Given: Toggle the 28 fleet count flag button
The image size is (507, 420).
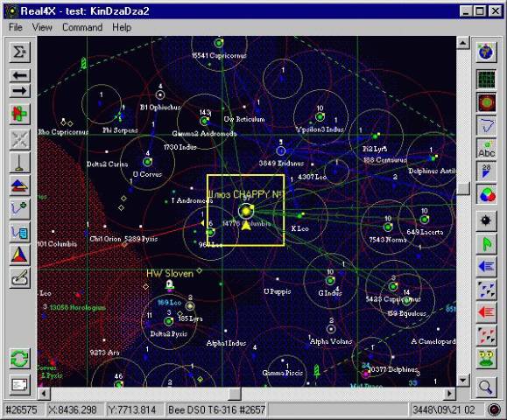Looking at the screenshot, I should pos(486,171).
